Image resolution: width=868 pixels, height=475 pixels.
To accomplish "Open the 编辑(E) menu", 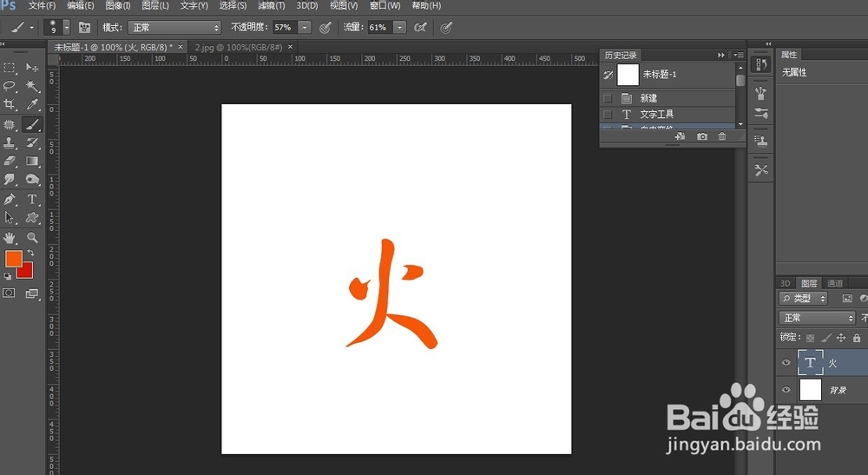I will point(80,5).
